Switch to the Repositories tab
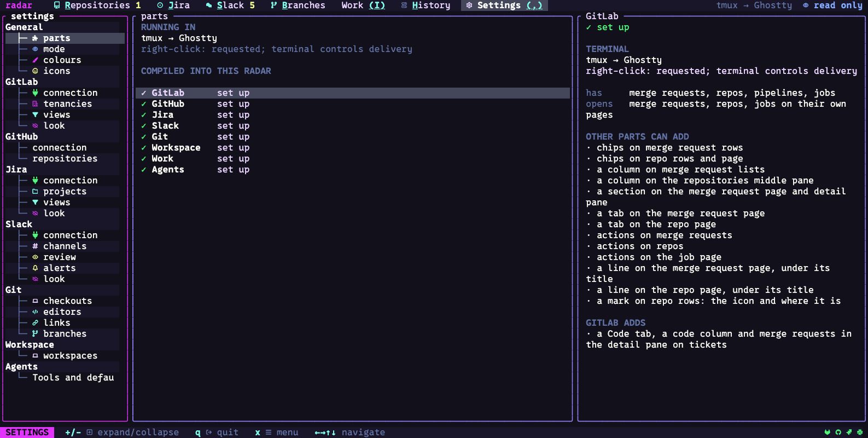The width and height of the screenshot is (868, 438). pos(97,5)
